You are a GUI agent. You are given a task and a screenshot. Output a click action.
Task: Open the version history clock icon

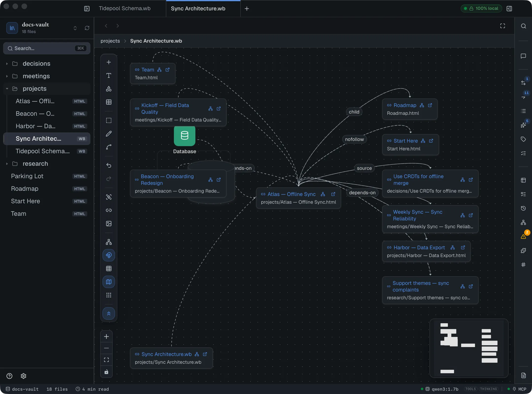(x=523, y=208)
